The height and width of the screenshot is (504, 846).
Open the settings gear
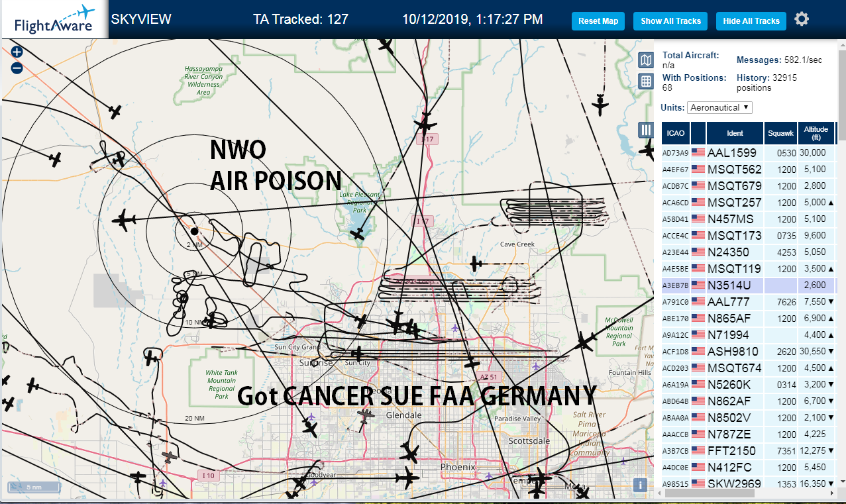coord(802,19)
